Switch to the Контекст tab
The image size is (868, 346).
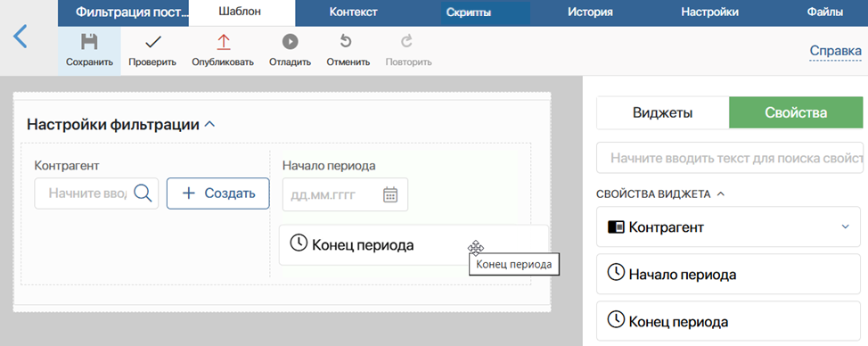[x=353, y=12]
